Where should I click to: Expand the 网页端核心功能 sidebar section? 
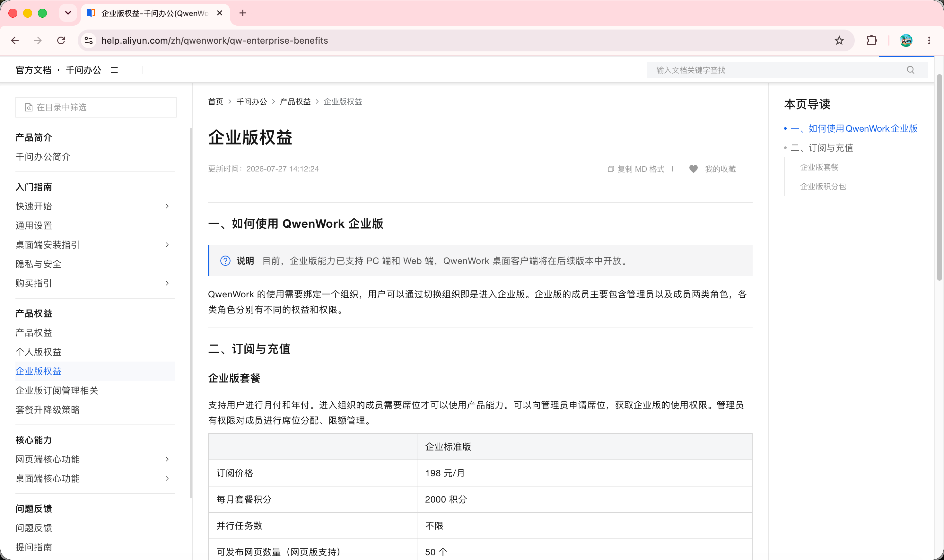[167, 459]
